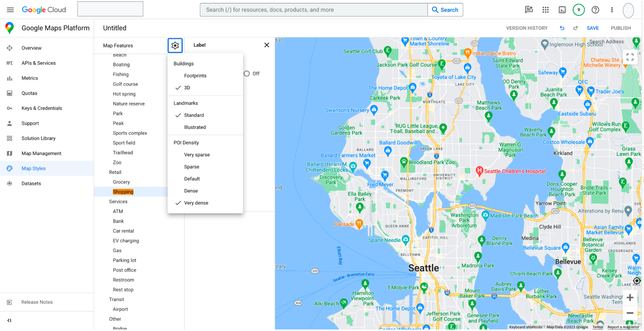Click Woodland Park Zoo marker
This screenshot has height=331, width=644.
pyautogui.click(x=403, y=162)
